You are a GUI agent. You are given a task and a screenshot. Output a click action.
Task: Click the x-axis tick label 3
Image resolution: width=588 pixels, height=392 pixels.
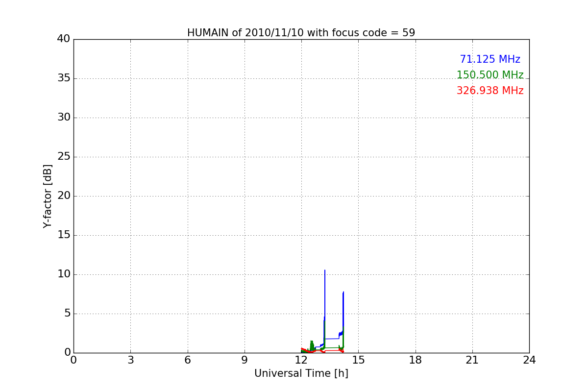(130, 360)
